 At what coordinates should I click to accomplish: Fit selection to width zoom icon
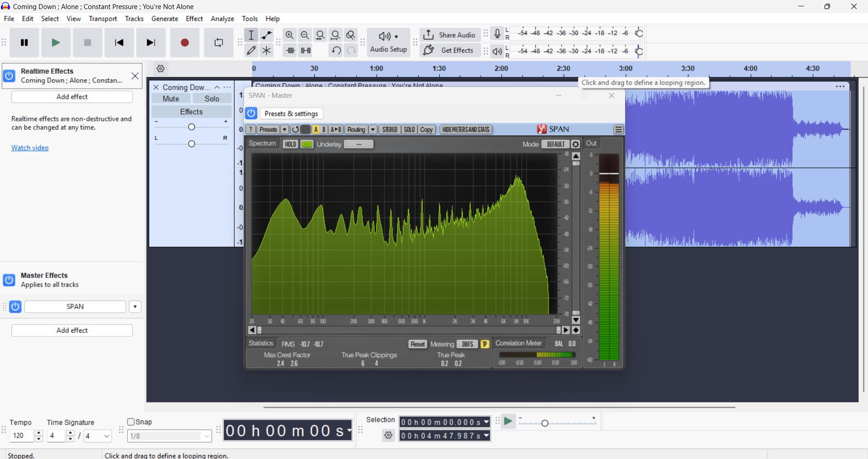click(321, 35)
